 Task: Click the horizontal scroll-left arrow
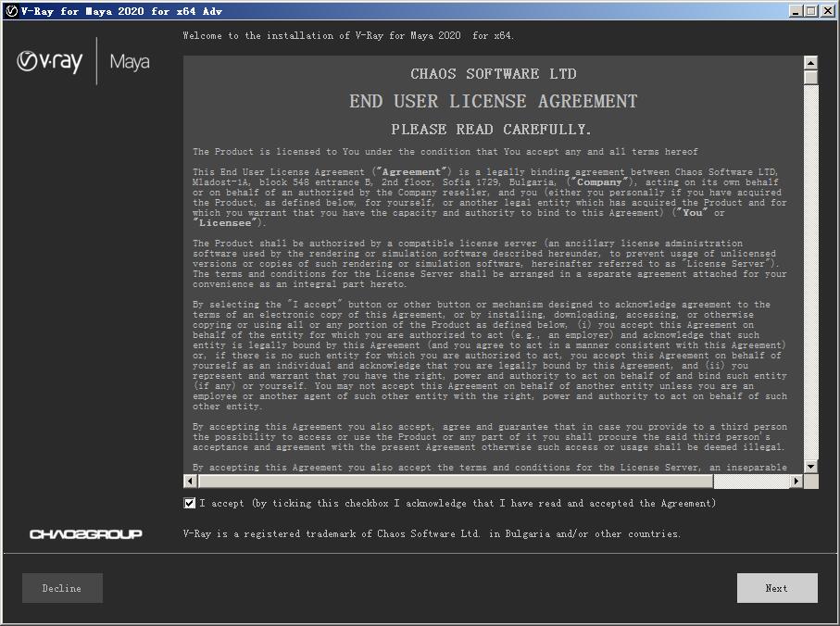tap(190, 481)
